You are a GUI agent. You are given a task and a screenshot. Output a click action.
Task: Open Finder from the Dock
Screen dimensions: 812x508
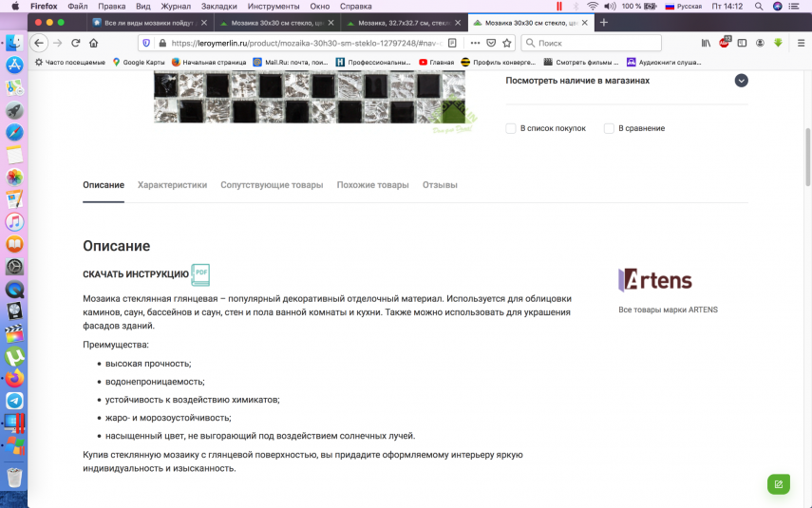point(14,43)
